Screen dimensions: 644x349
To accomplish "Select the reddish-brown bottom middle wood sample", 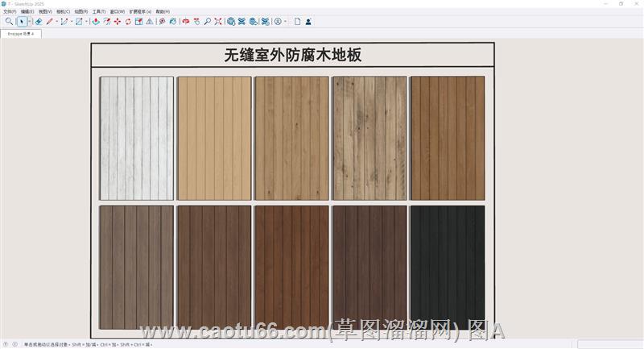I will point(292,268).
